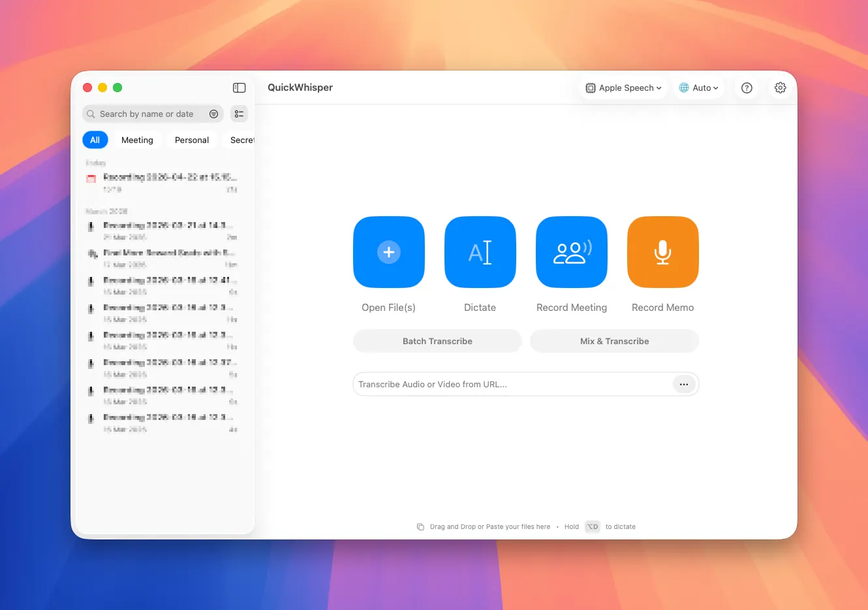This screenshot has height=610, width=868.
Task: Open the ellipsis menu in the URL field
Action: point(684,384)
